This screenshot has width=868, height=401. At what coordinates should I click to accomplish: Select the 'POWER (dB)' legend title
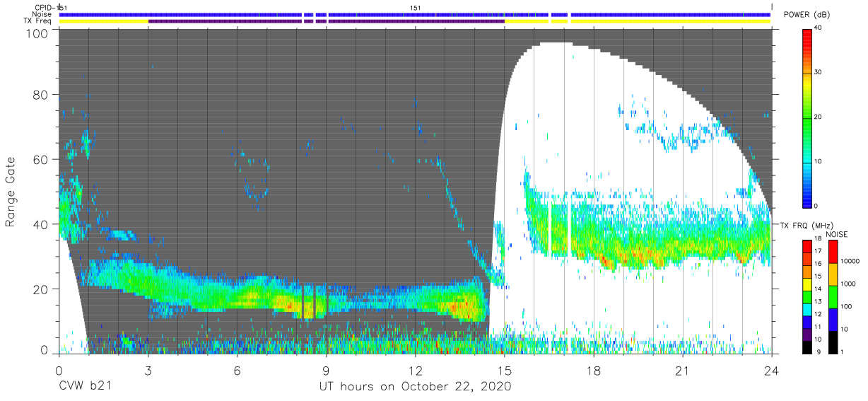(x=807, y=15)
